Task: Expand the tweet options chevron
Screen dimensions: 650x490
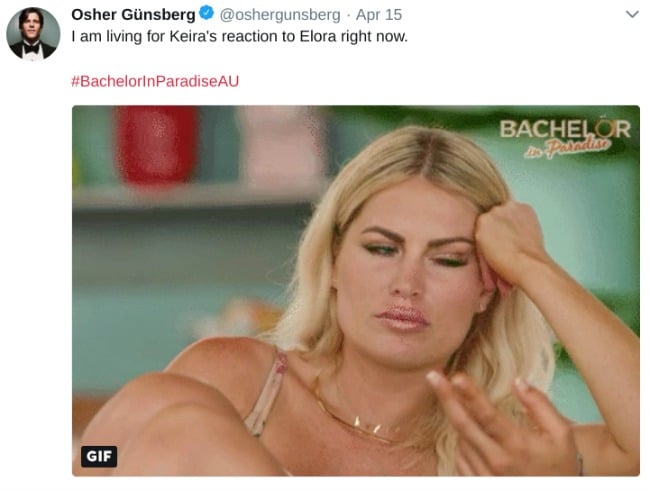Action: pos(632,15)
